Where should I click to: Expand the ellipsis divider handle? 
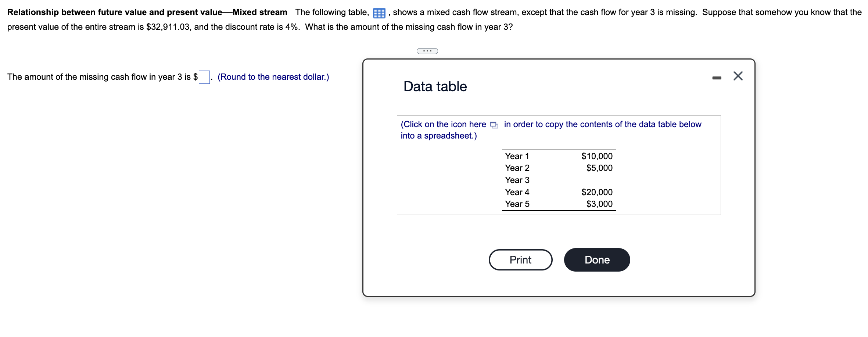(427, 51)
